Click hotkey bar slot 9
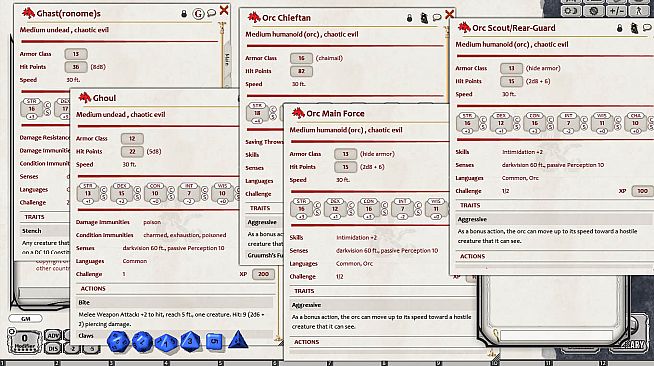This screenshot has width=654, height=366. tap(465, 363)
